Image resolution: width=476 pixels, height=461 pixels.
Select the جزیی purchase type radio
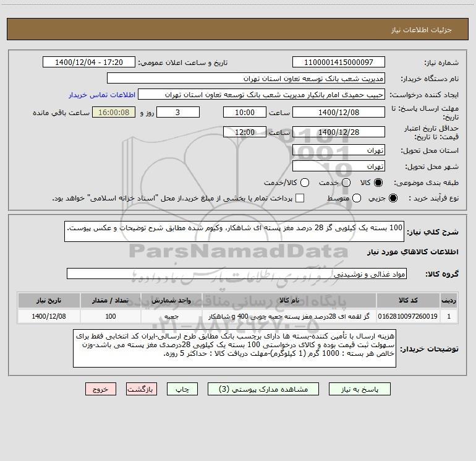(393, 198)
